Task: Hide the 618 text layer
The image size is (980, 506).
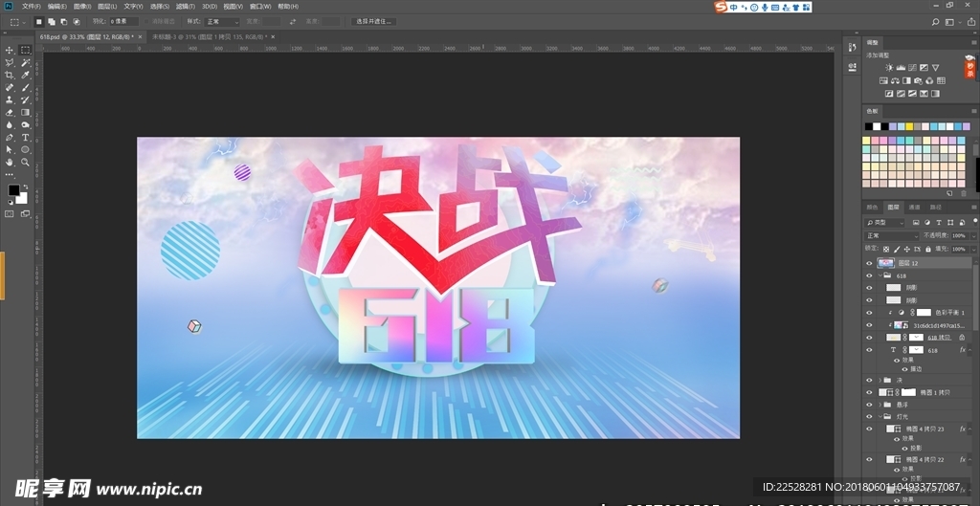Action: pyautogui.click(x=869, y=350)
